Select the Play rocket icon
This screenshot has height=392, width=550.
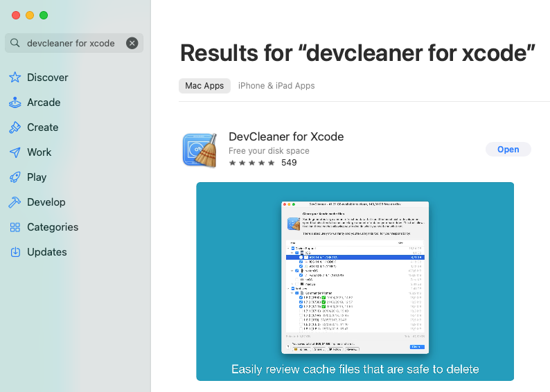pos(15,177)
